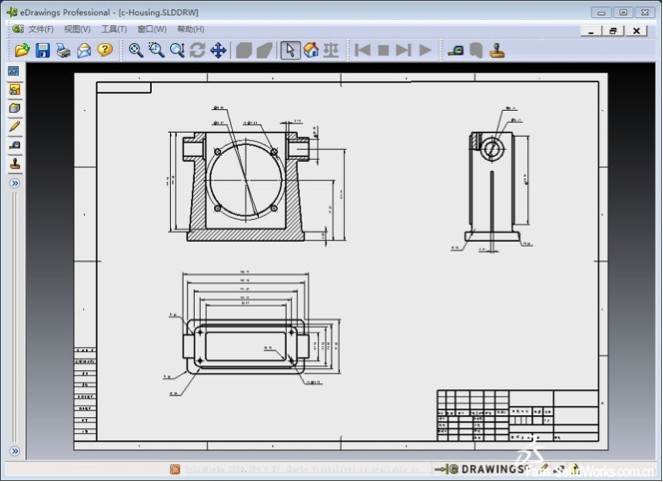Save the drawing with the floppy disk icon

43,50
